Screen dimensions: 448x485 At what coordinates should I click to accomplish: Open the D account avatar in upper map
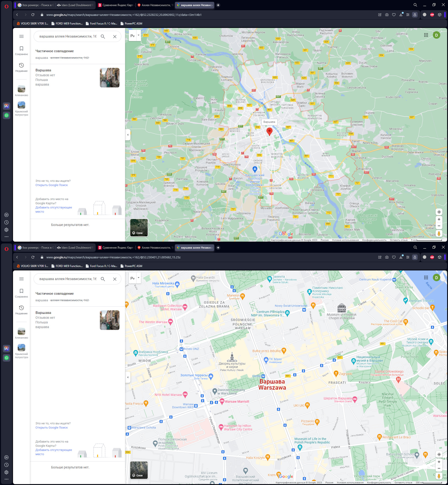coord(436,35)
